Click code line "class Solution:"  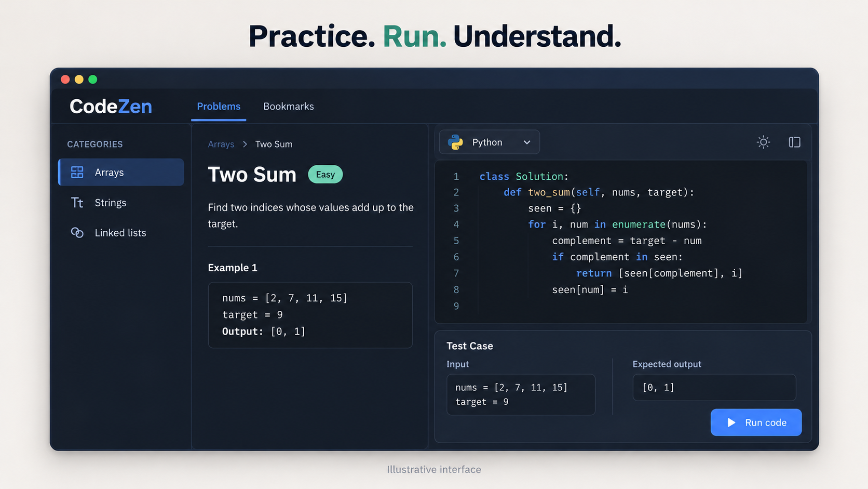(524, 177)
